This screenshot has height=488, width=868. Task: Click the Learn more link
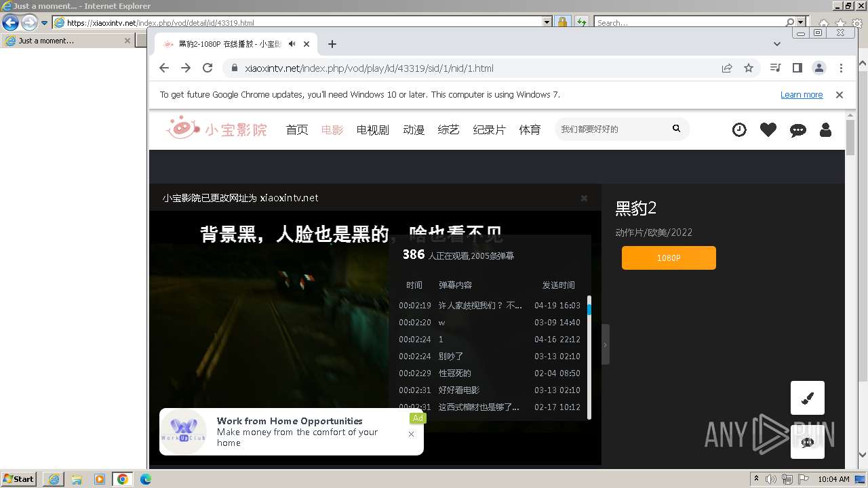click(x=802, y=95)
